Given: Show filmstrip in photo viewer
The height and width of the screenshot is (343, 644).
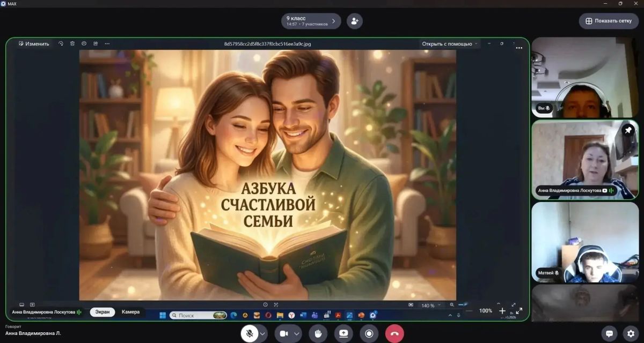Looking at the screenshot, I should [22, 305].
